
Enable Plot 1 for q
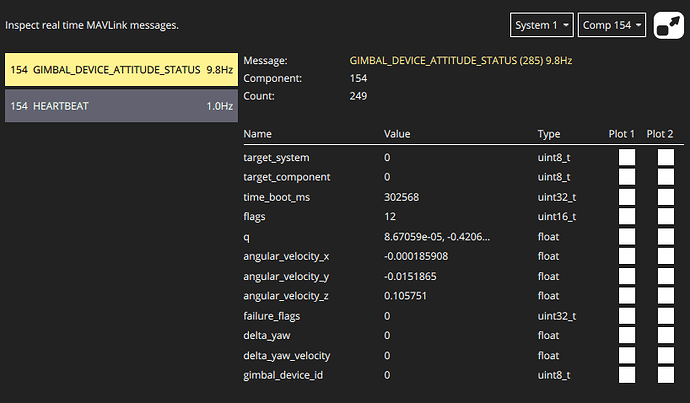coord(627,236)
